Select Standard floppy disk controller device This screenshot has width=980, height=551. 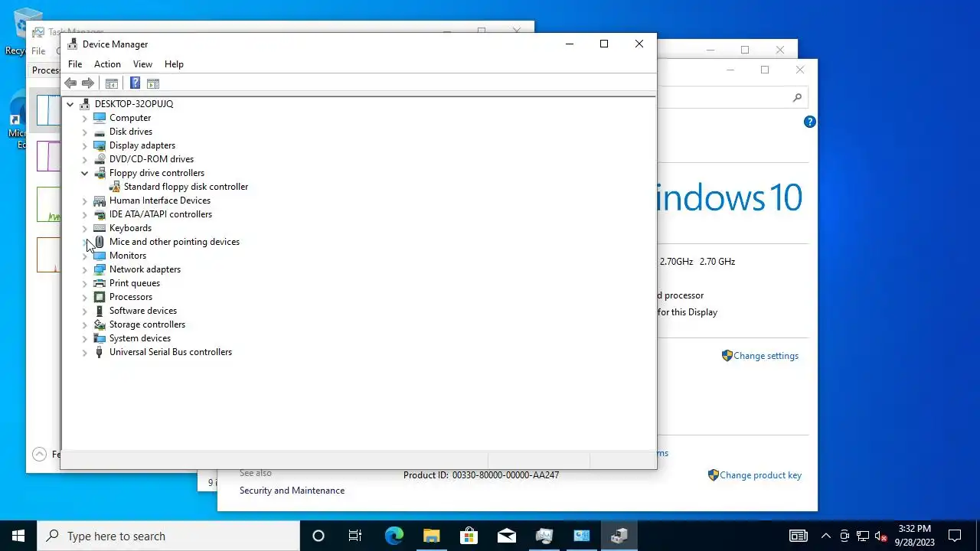coord(186,187)
